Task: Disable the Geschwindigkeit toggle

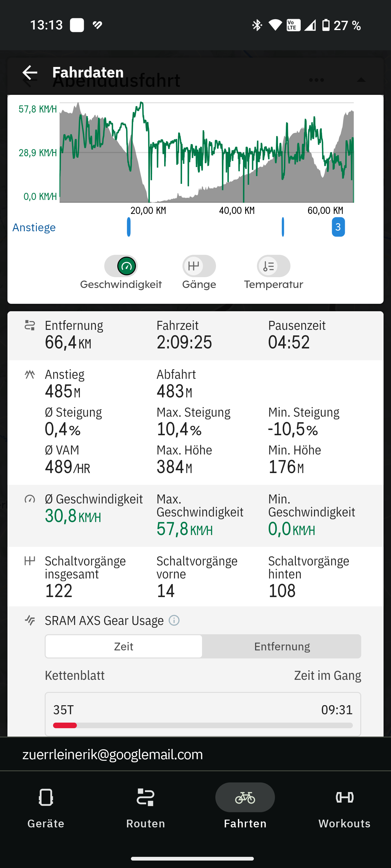Action: [x=121, y=266]
